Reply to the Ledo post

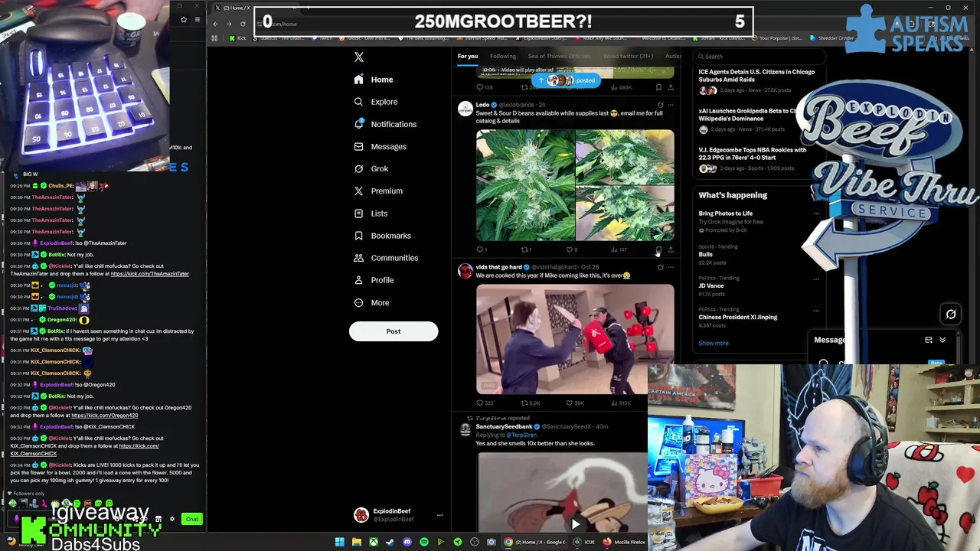click(x=481, y=249)
